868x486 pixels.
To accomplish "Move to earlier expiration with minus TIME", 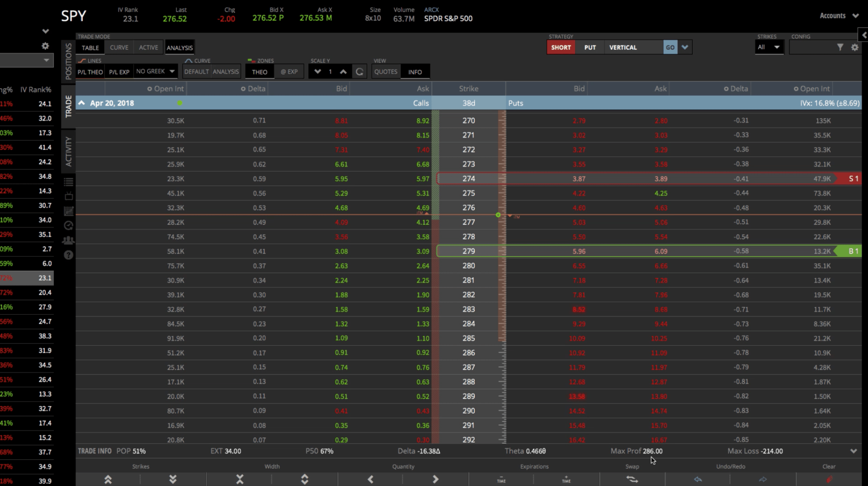I will [501, 479].
